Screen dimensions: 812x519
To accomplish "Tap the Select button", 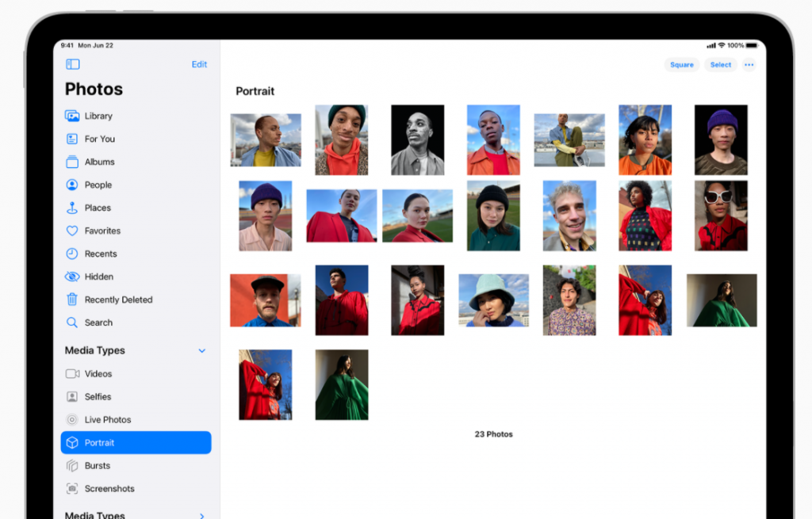I will click(x=720, y=65).
